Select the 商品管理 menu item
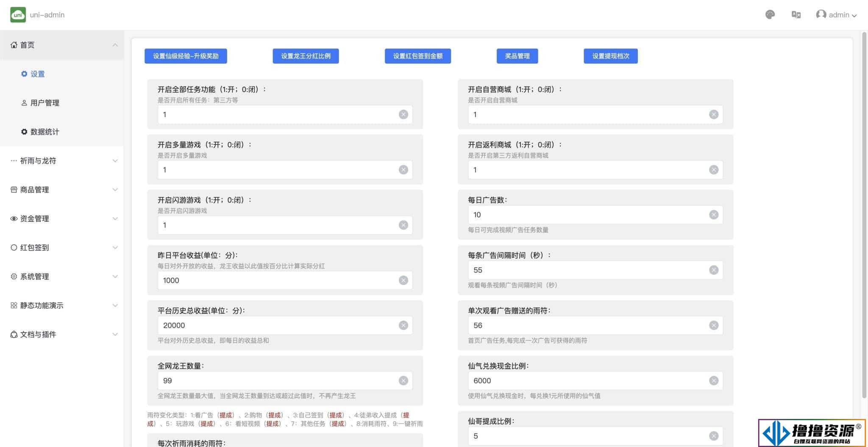 point(62,190)
